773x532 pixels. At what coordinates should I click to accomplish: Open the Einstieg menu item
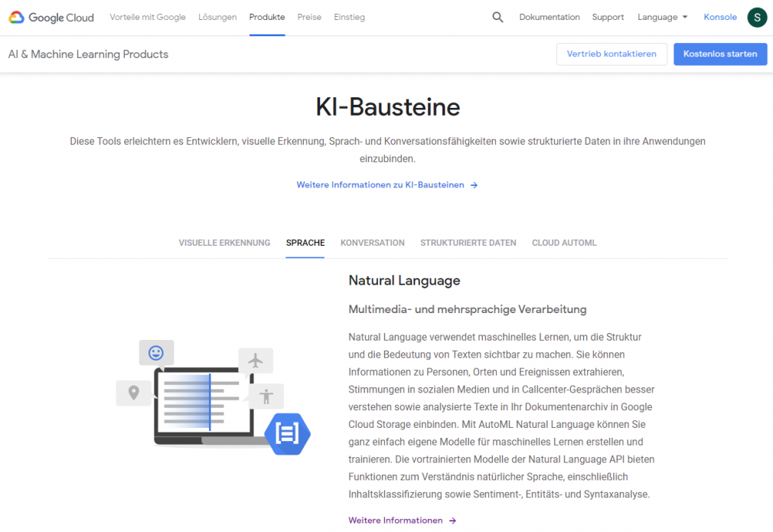(350, 18)
